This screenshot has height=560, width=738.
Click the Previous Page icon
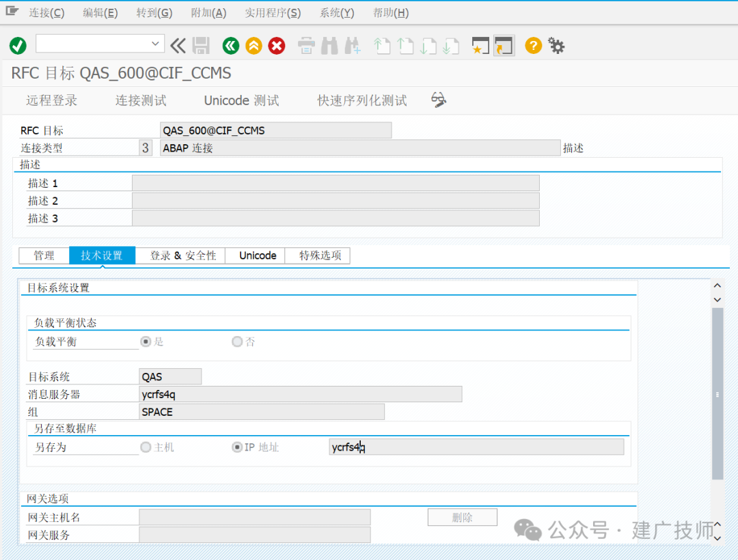click(405, 46)
